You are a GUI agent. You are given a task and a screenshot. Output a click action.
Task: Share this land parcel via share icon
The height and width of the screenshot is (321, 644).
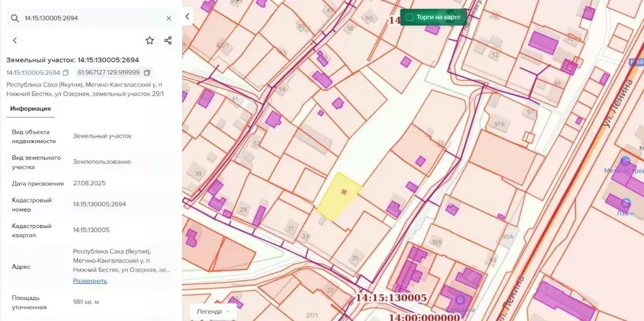(x=168, y=40)
